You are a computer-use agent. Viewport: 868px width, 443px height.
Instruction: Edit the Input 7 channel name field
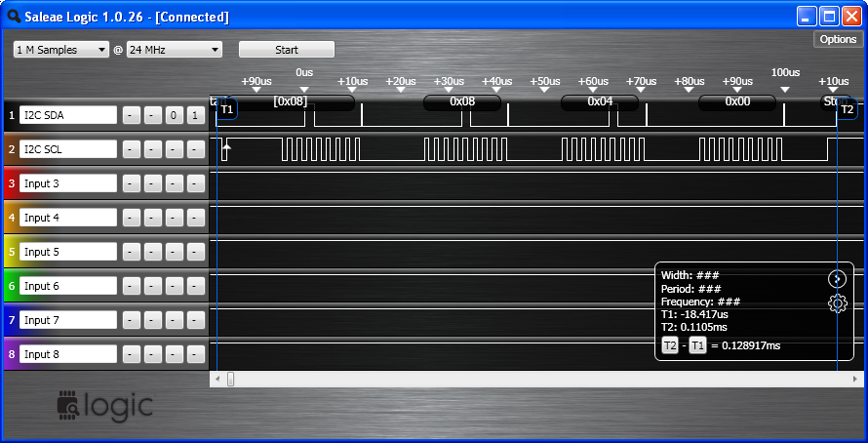[68, 320]
